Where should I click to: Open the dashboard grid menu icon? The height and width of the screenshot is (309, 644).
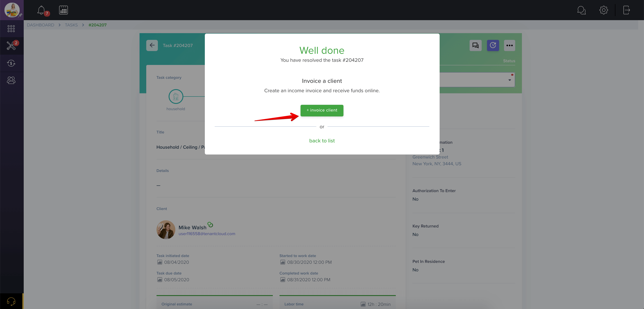(11, 28)
